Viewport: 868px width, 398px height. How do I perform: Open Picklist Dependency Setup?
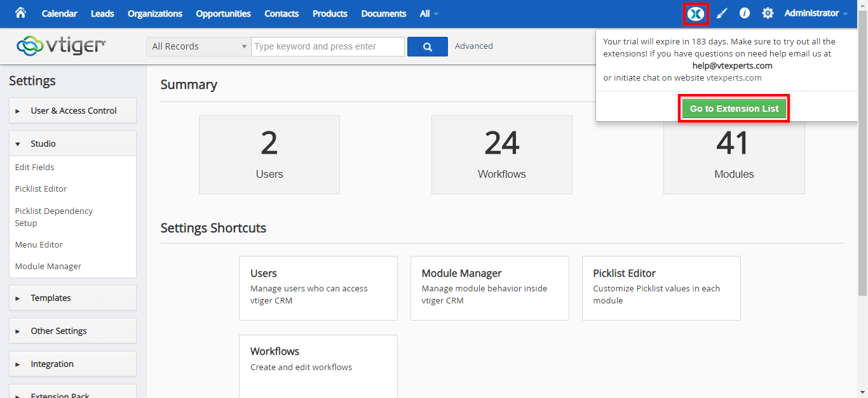coord(54,216)
